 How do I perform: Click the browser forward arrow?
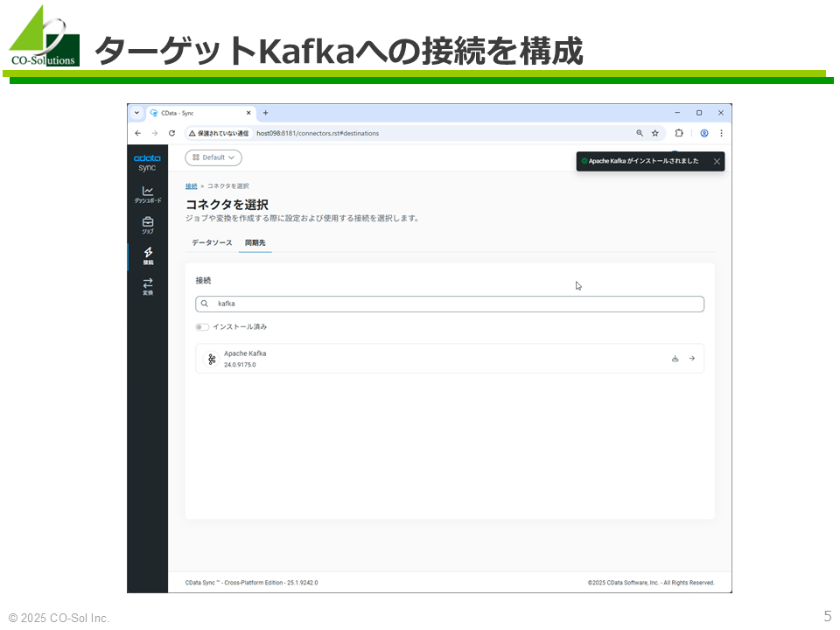155,133
